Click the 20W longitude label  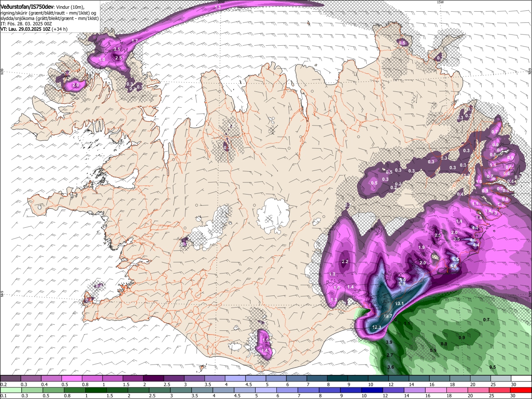(x=222, y=2)
